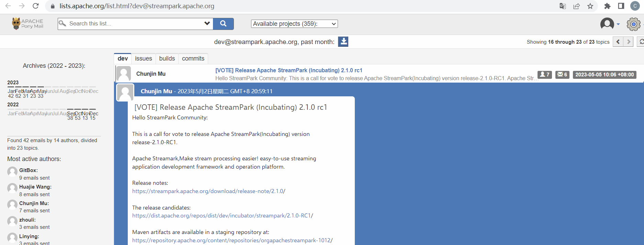644x245 pixels.
Task: Open the commits tab
Action: (x=193, y=58)
